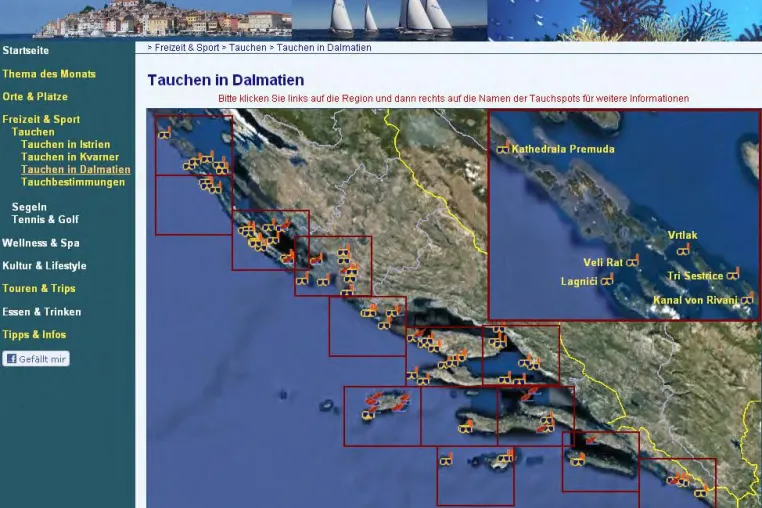Select the Tennis & Golf entry
The width and height of the screenshot is (762, 508).
45,219
